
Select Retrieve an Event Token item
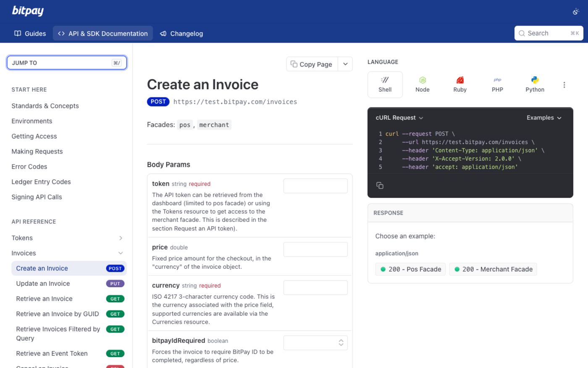69,353
